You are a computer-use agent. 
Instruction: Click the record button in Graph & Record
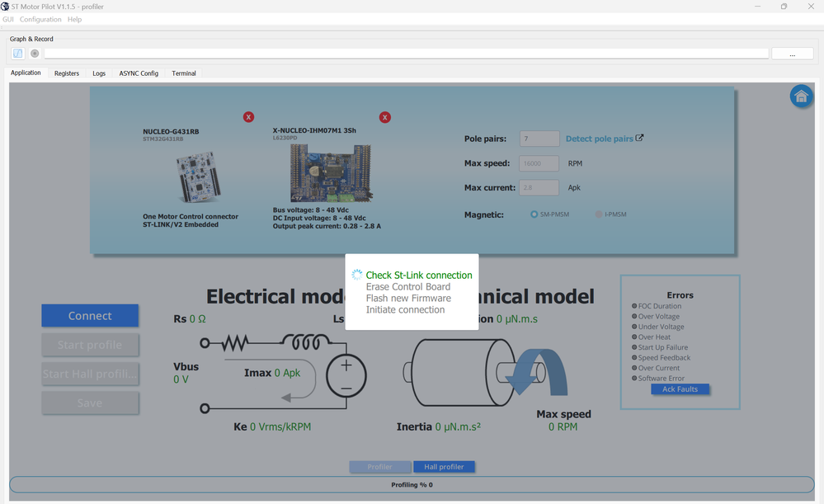(35, 53)
